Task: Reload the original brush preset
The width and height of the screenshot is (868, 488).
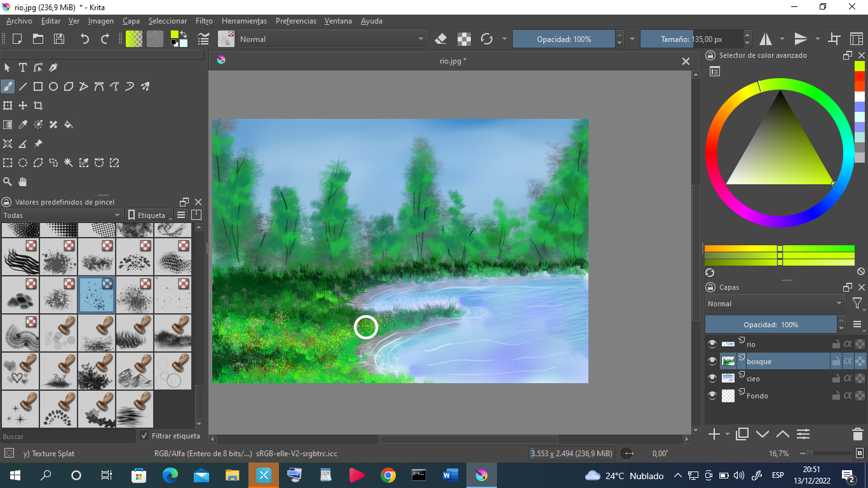Action: pyautogui.click(x=487, y=39)
